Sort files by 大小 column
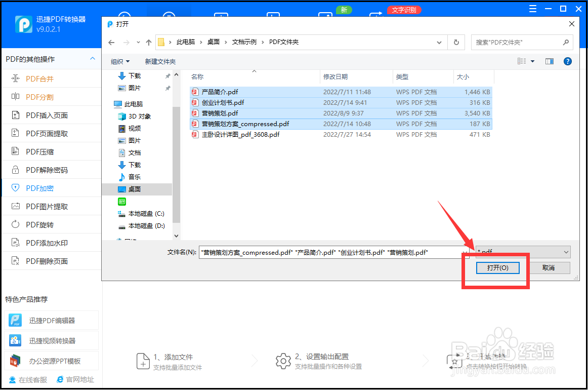Viewport: 588px width, 390px height. coord(463,77)
